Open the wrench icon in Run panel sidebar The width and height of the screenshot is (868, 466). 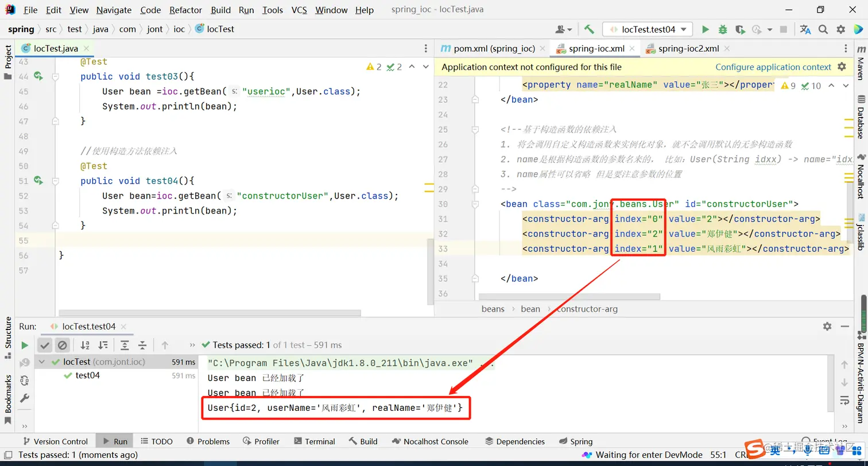point(25,398)
